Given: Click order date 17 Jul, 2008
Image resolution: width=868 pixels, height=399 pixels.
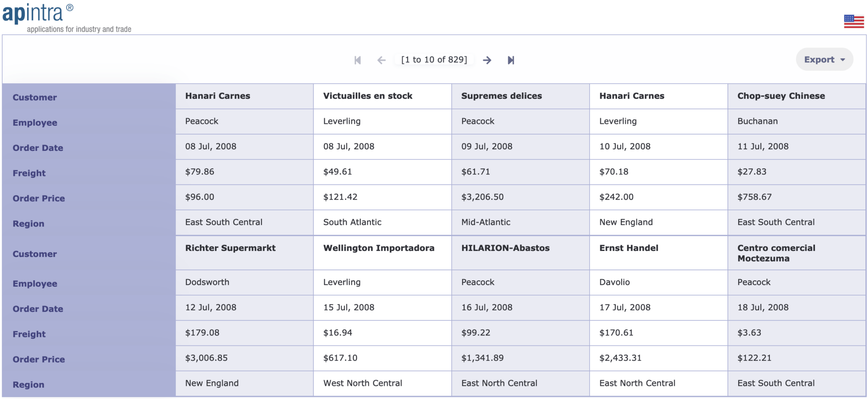Looking at the screenshot, I should tap(625, 307).
